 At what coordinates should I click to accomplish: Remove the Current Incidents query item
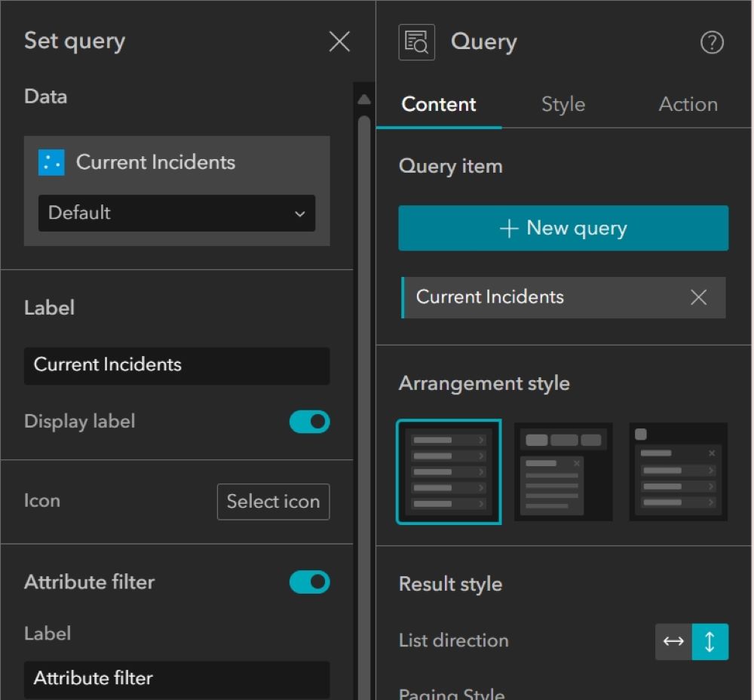click(x=697, y=297)
